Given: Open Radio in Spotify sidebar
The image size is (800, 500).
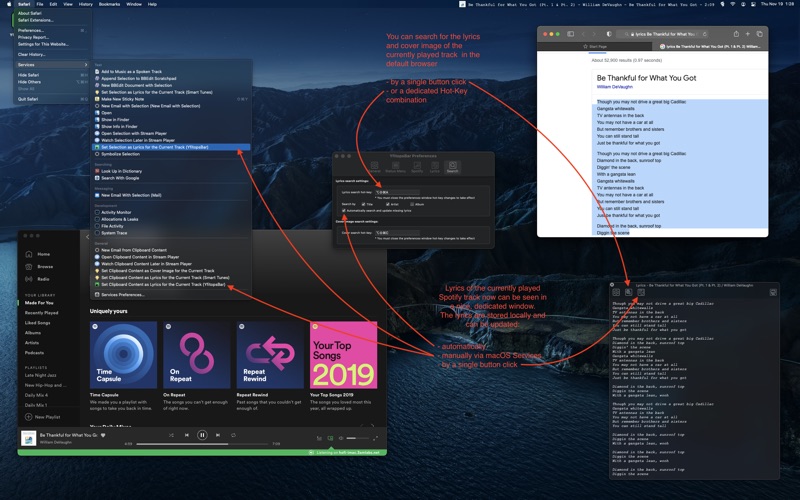Looking at the screenshot, I should [x=38, y=279].
